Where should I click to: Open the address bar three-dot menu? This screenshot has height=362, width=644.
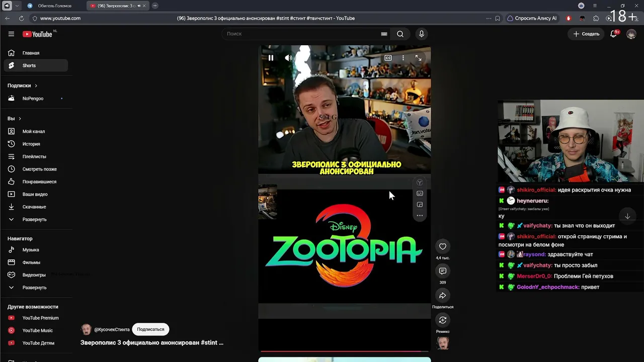(x=489, y=18)
